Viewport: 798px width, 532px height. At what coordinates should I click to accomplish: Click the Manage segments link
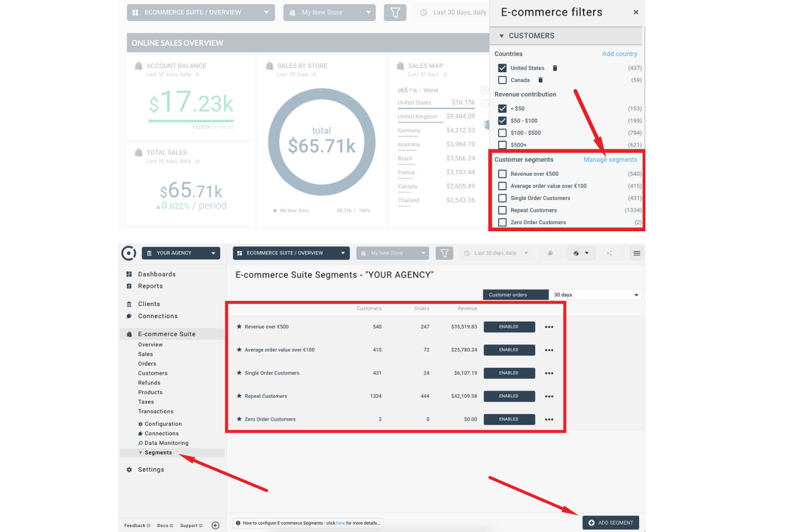pos(610,160)
